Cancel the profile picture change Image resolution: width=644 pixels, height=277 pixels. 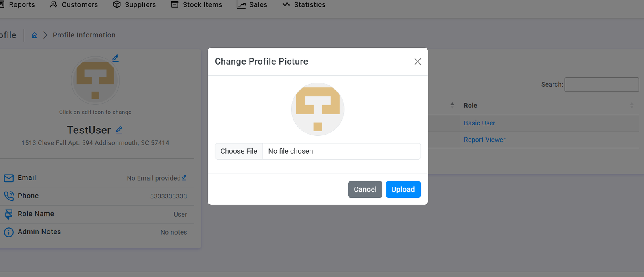(365, 190)
